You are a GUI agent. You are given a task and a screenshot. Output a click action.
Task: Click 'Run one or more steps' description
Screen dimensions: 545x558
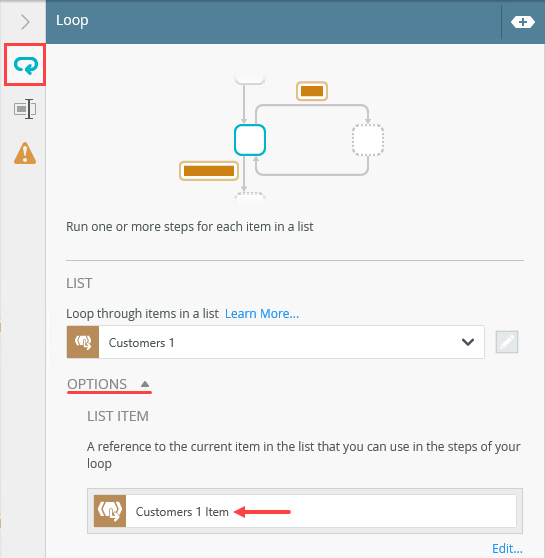190,227
